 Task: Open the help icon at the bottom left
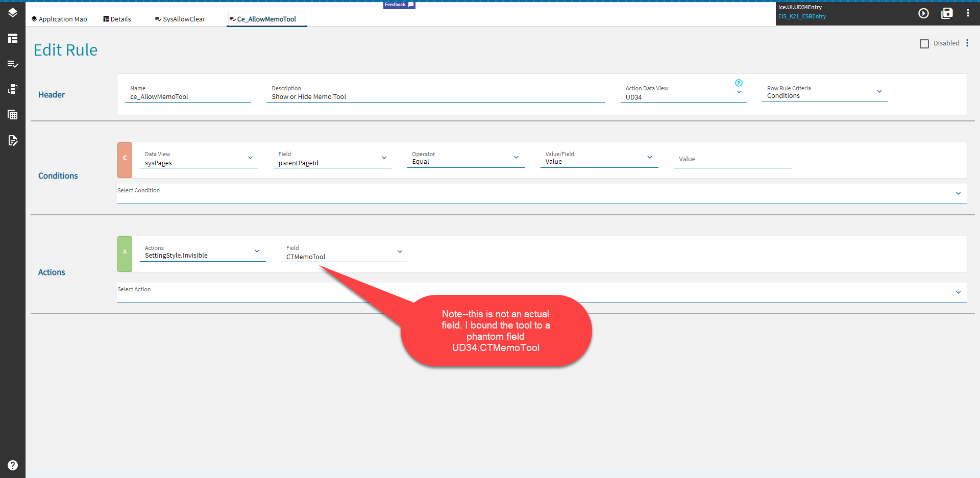pos(13,465)
